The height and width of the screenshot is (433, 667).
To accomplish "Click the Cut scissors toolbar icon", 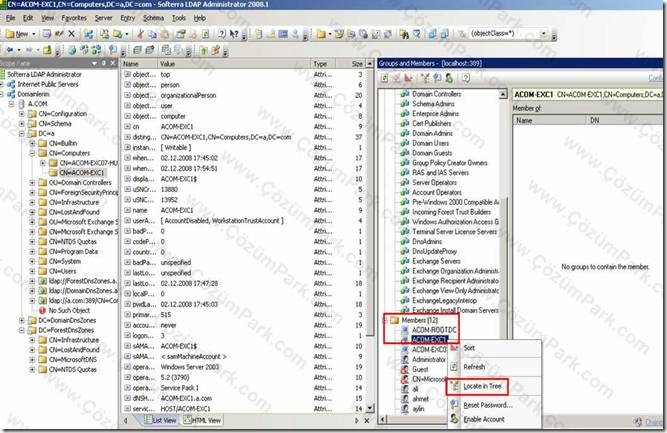I will 140,34.
